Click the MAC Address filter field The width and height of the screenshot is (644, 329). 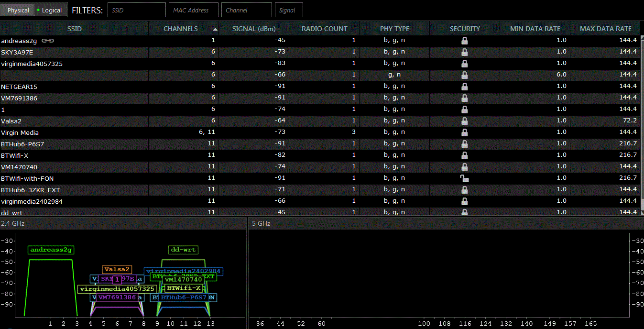193,10
